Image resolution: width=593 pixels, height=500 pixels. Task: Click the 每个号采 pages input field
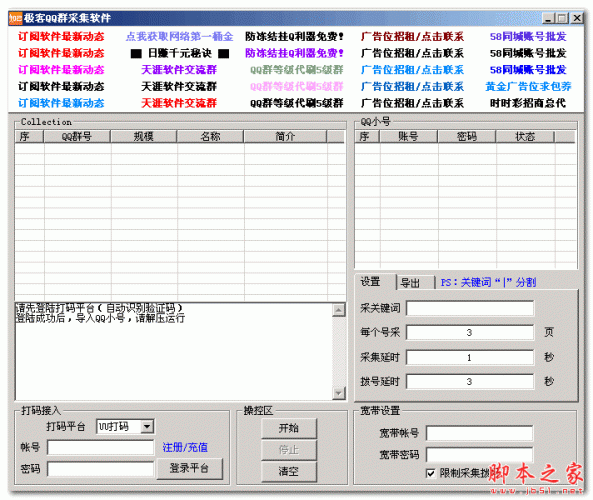470,333
